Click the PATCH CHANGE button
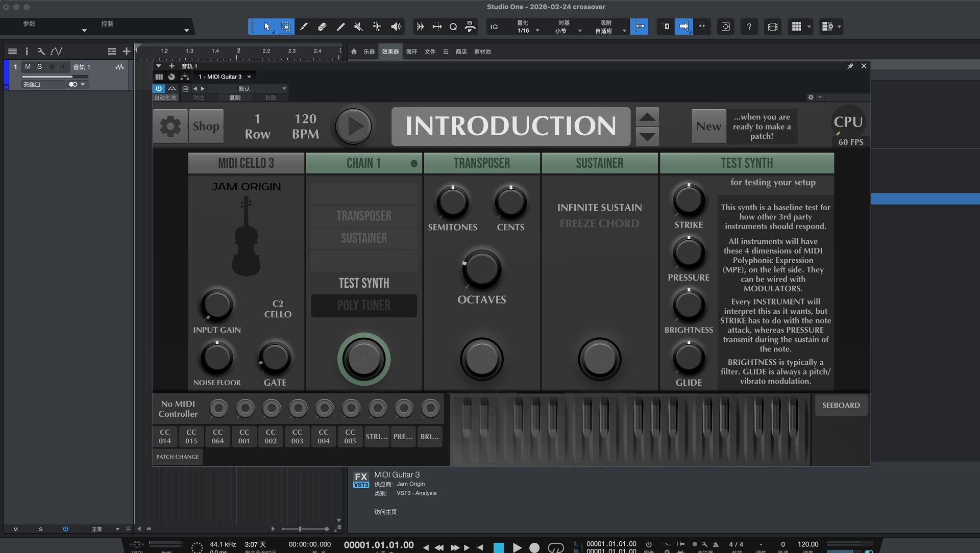The width and height of the screenshot is (980, 553). [177, 457]
